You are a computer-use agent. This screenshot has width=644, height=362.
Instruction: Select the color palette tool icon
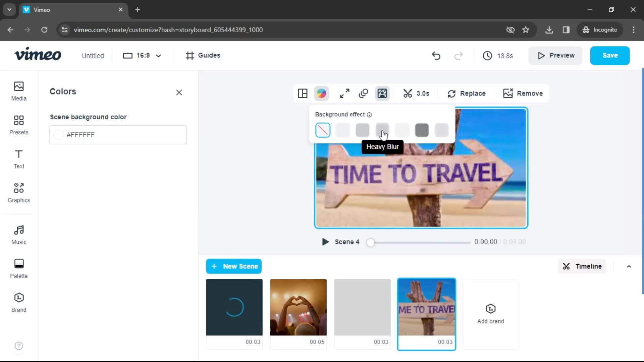[322, 93]
